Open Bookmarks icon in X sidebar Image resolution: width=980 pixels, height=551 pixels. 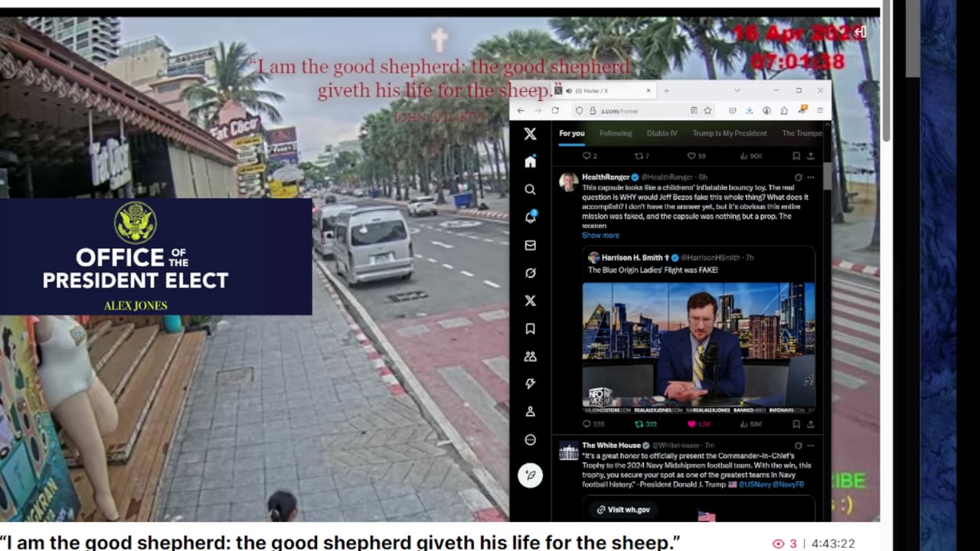pos(530,329)
